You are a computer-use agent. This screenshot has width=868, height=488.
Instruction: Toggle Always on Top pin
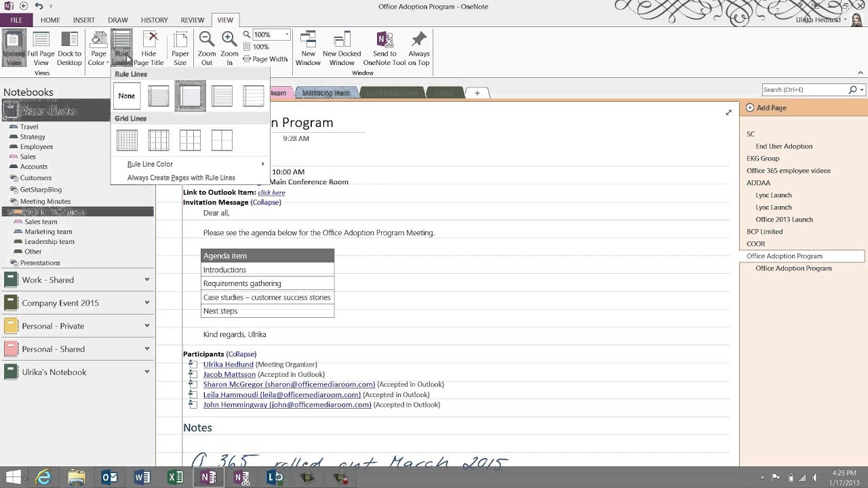(x=419, y=49)
